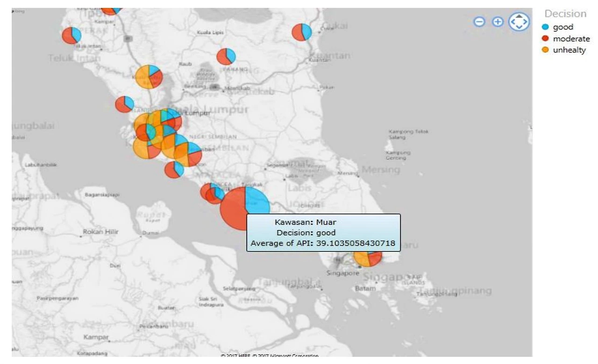
Task: Click the 'Kuala Lipis' map label
Action: click(210, 33)
